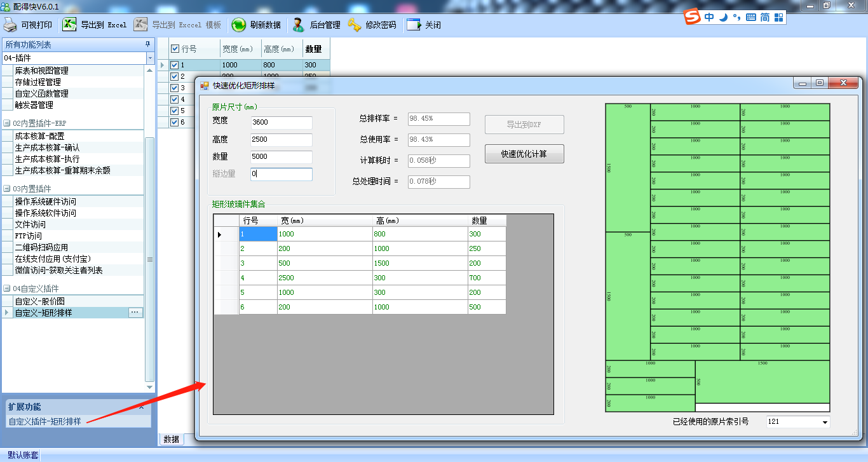
Task: Click the dialog icon of 快速优化矩形排样
Action: (x=205, y=85)
